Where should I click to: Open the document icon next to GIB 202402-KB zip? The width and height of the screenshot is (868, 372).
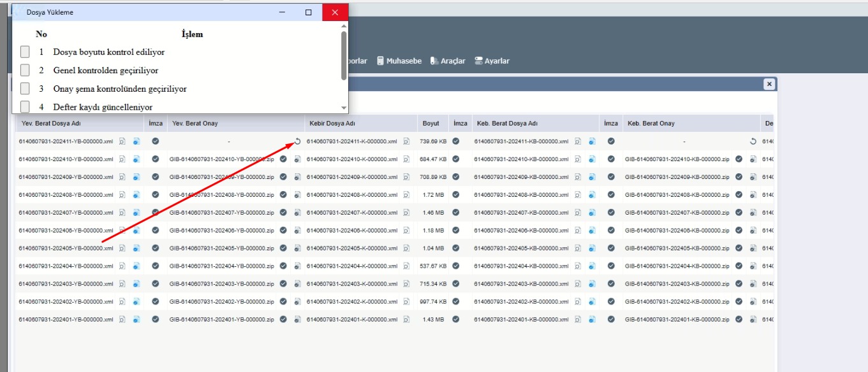pyautogui.click(x=753, y=302)
